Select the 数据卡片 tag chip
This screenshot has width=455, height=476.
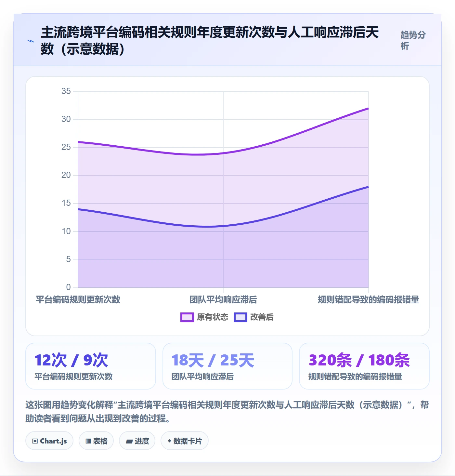[185, 441]
